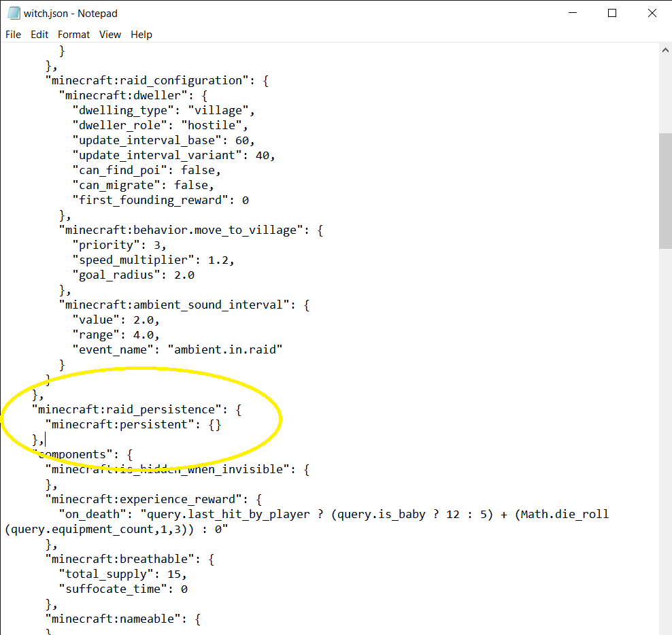
Task: Minimize the Notepad window
Action: [573, 14]
